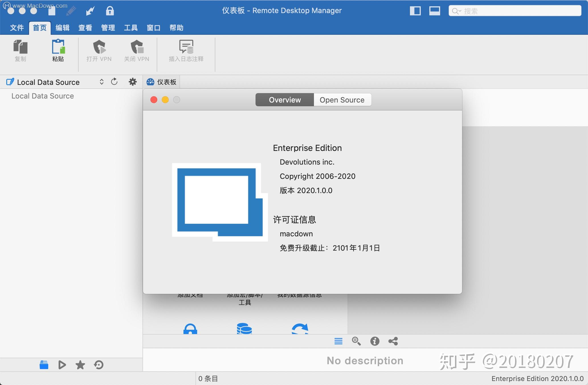
Task: Click the list lines icon below dashboard
Action: coord(338,341)
